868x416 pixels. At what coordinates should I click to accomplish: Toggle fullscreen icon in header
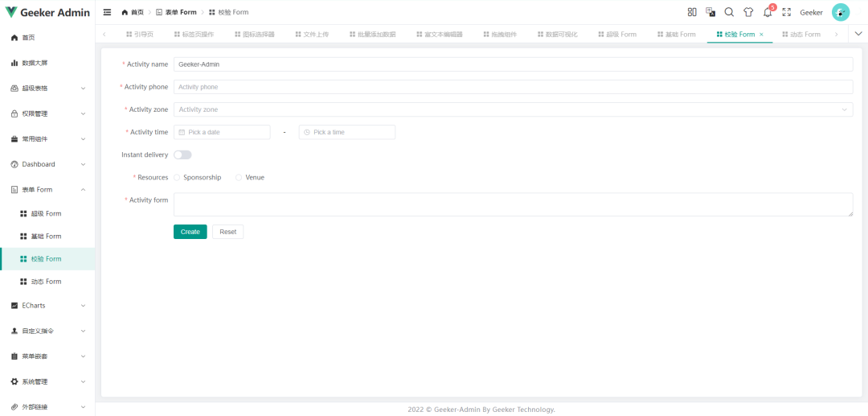(786, 12)
